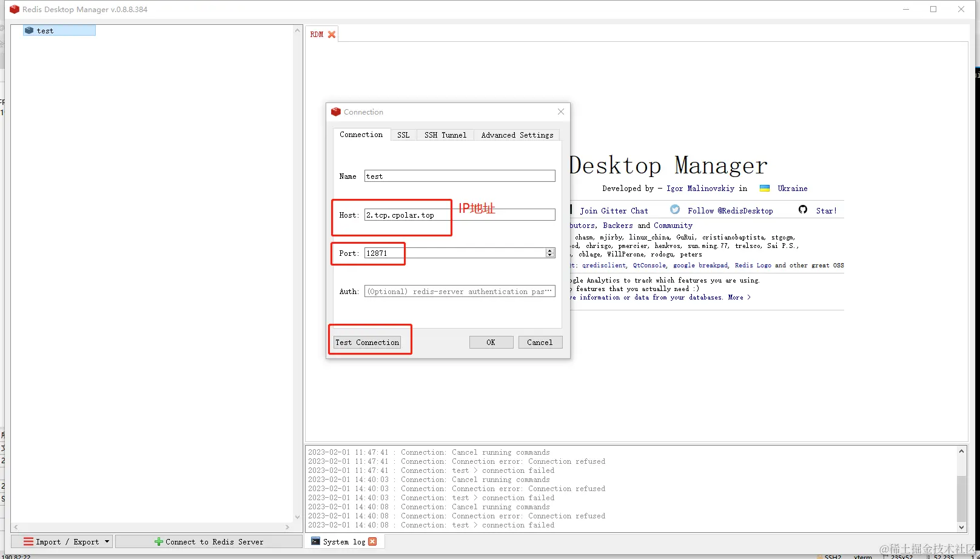This screenshot has width=980, height=559.
Task: Open the More > link
Action: click(739, 297)
